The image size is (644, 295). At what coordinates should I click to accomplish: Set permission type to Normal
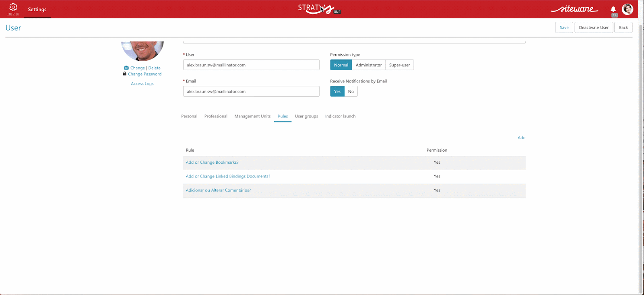pyautogui.click(x=341, y=65)
